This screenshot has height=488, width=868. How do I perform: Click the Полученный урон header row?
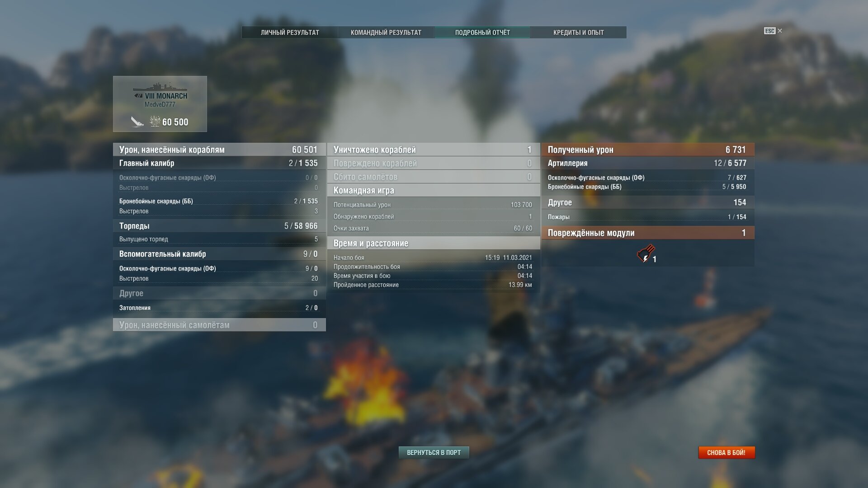(648, 150)
